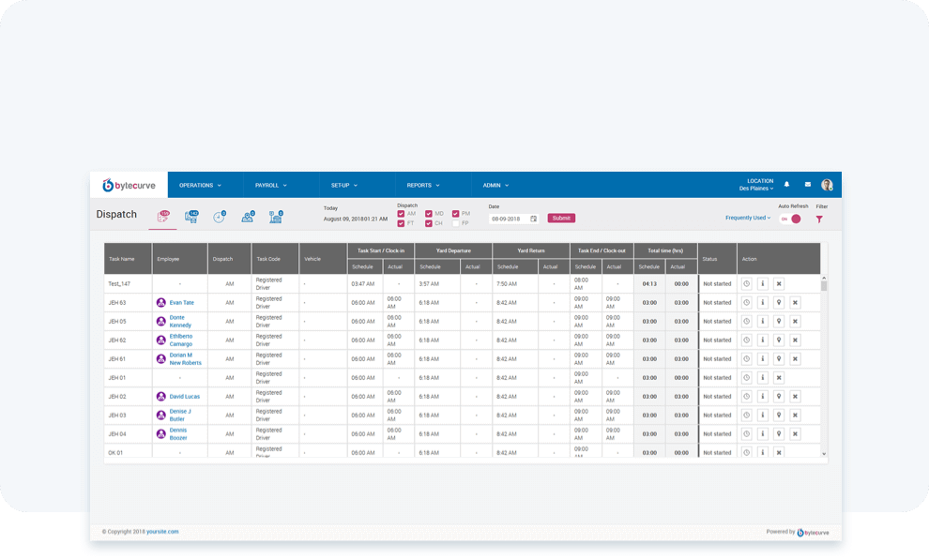Image resolution: width=929 pixels, height=560 pixels.
Task: Open Evan Tate employee link
Action: [181, 302]
